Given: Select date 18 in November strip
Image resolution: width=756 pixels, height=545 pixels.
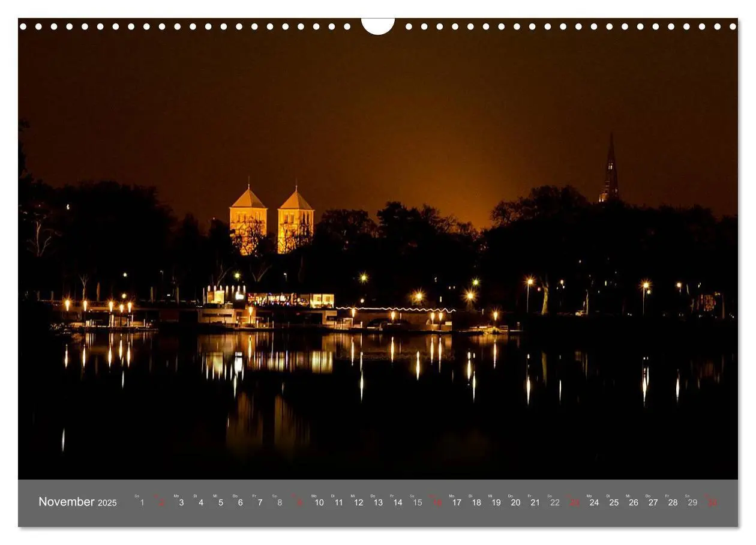Looking at the screenshot, I should point(476,502).
